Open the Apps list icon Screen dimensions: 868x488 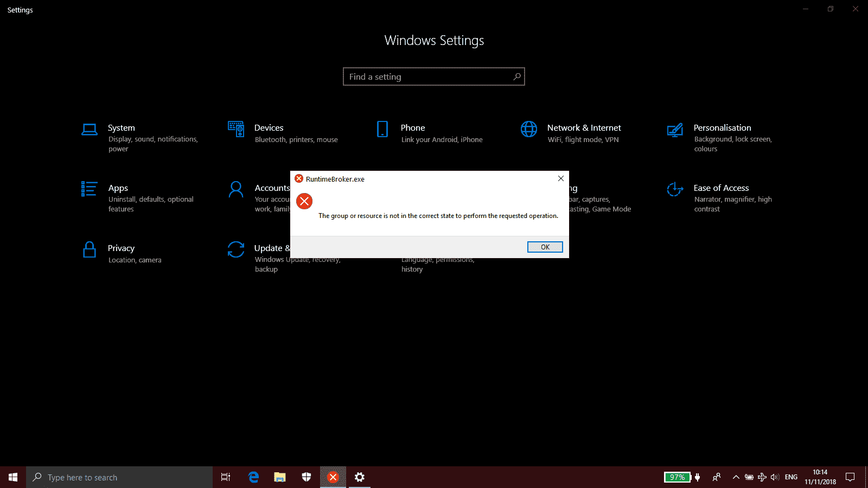(89, 189)
